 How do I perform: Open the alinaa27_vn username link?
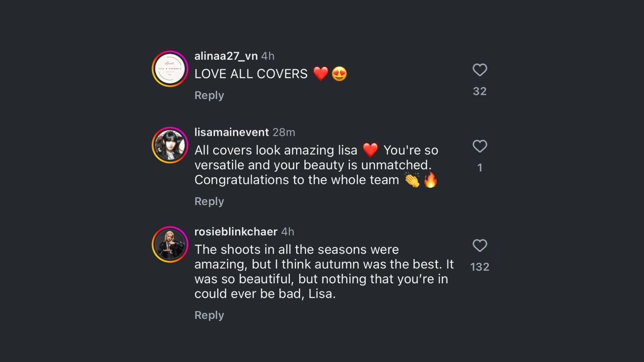click(226, 56)
